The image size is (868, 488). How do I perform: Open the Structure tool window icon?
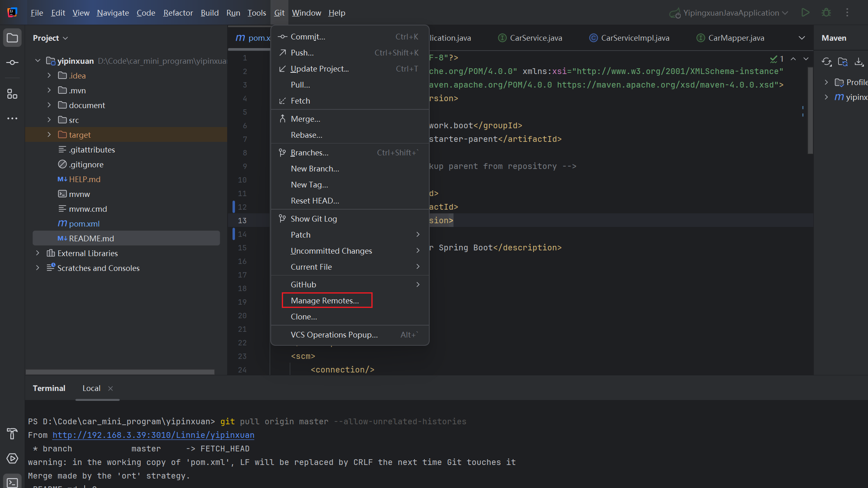pyautogui.click(x=12, y=94)
